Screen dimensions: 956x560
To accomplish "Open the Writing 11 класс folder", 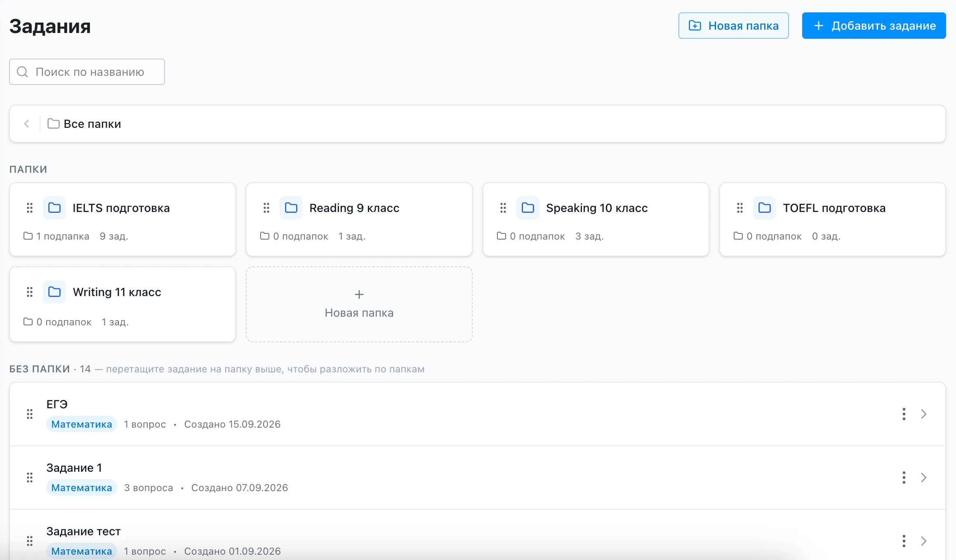I will [x=122, y=304].
